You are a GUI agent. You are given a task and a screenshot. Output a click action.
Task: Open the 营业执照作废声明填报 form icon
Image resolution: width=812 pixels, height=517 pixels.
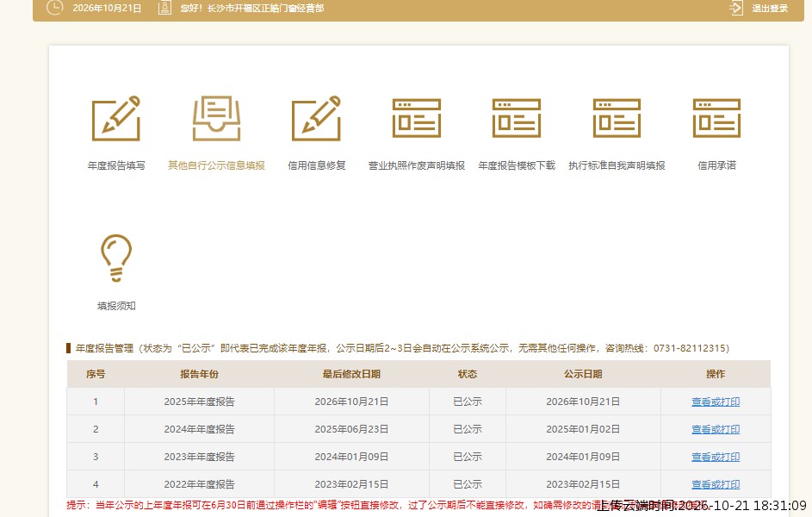click(x=417, y=118)
